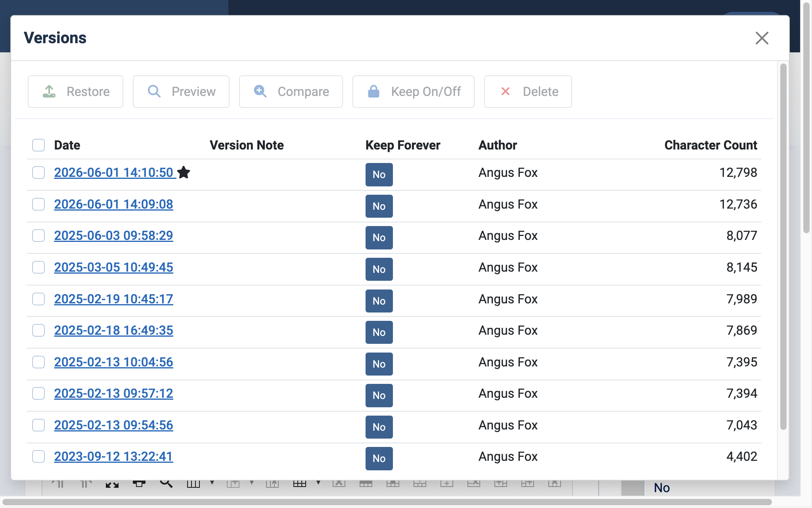Tick the 2025-06-03 09:58:29 row checkbox

coord(38,236)
